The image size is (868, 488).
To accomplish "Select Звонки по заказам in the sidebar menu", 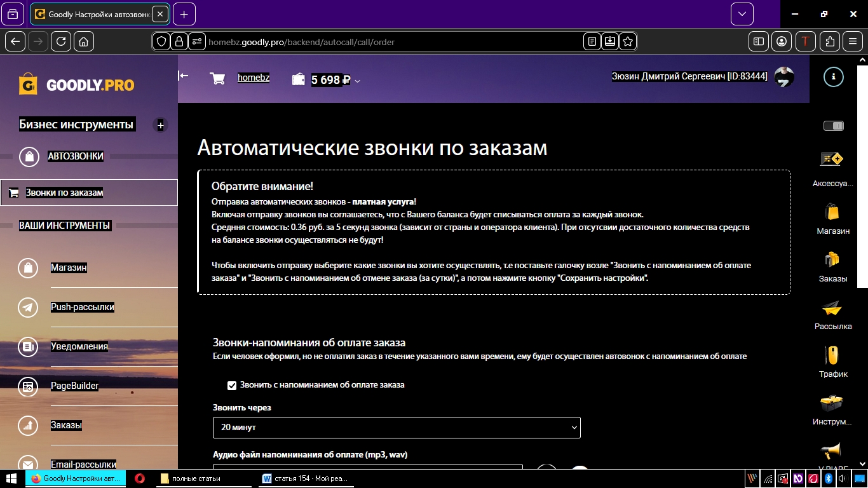I will tap(64, 192).
